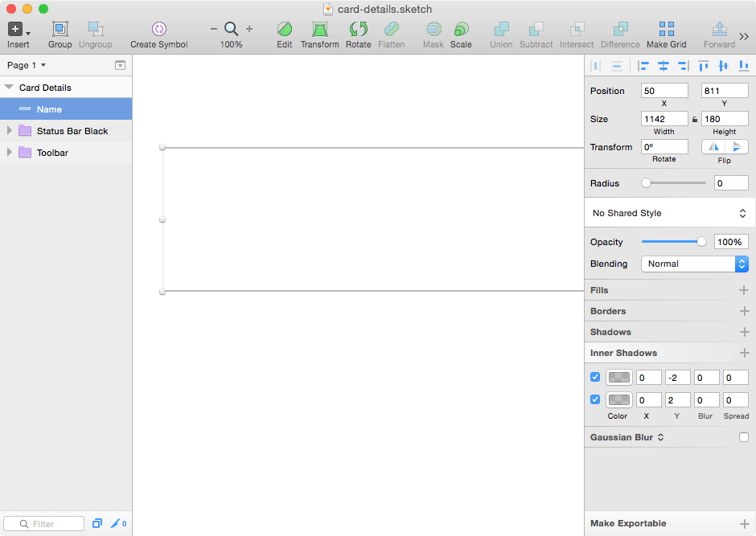The height and width of the screenshot is (536, 756).
Task: Collapse the Card Details artboard
Action: coord(9,87)
